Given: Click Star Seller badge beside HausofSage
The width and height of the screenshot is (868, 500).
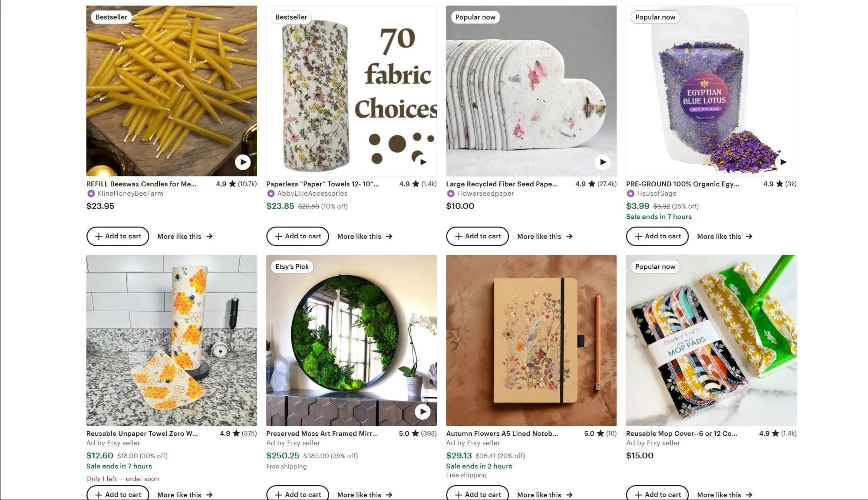Looking at the screenshot, I should pos(630,194).
